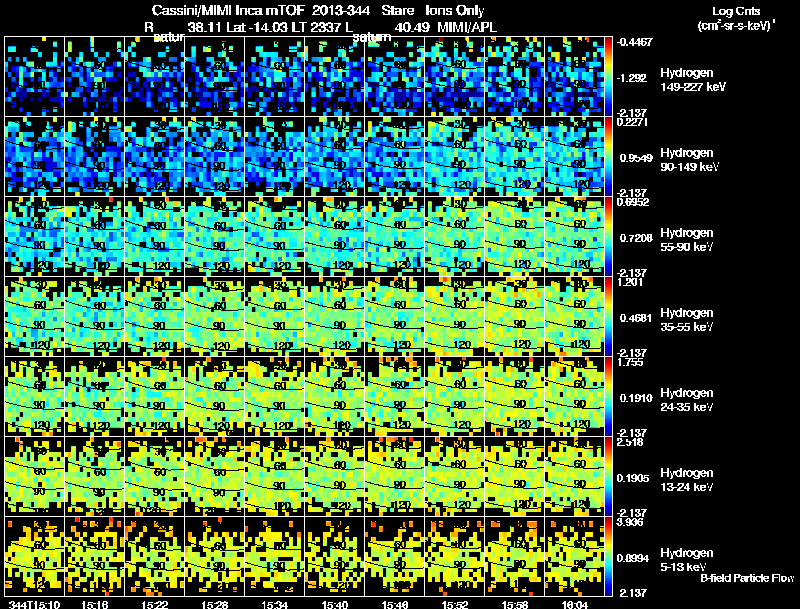The height and width of the screenshot is (609, 800).
Task: Click the '3.936' colorbar value
Action: click(x=631, y=522)
